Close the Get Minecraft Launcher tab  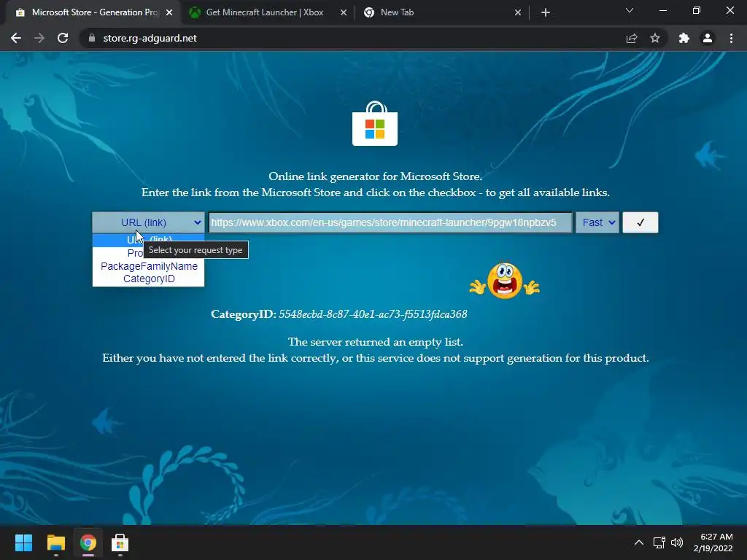click(x=344, y=12)
